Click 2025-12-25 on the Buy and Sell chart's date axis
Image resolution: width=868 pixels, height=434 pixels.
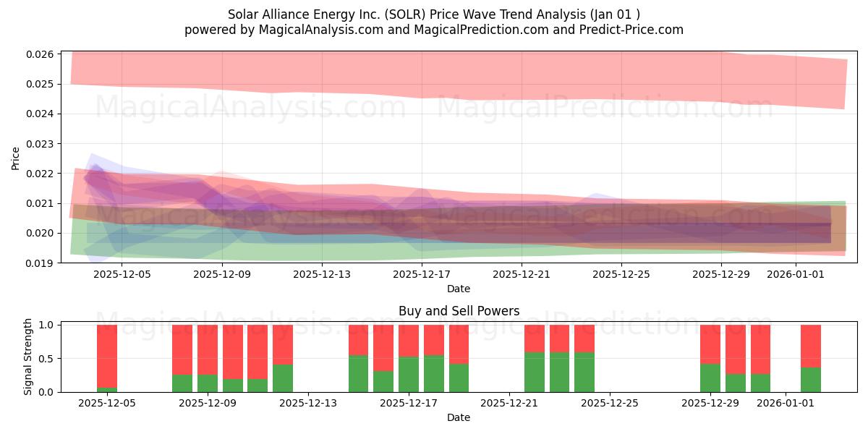click(610, 404)
